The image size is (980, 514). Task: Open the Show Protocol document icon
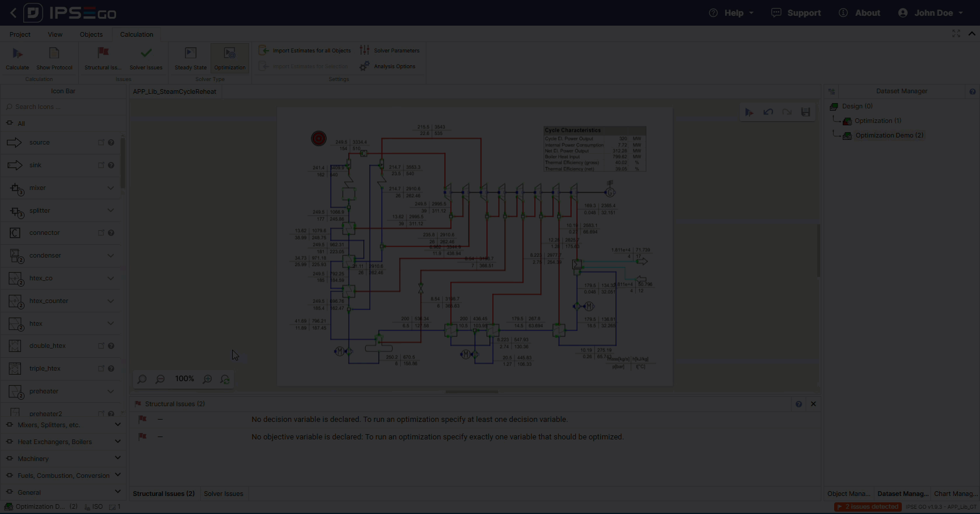click(x=54, y=54)
